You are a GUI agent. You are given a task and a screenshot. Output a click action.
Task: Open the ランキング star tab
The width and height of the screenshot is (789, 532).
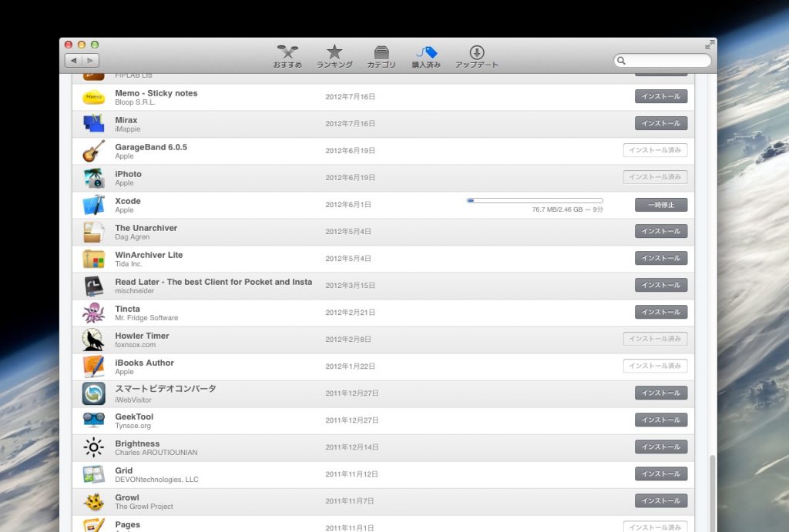(334, 56)
